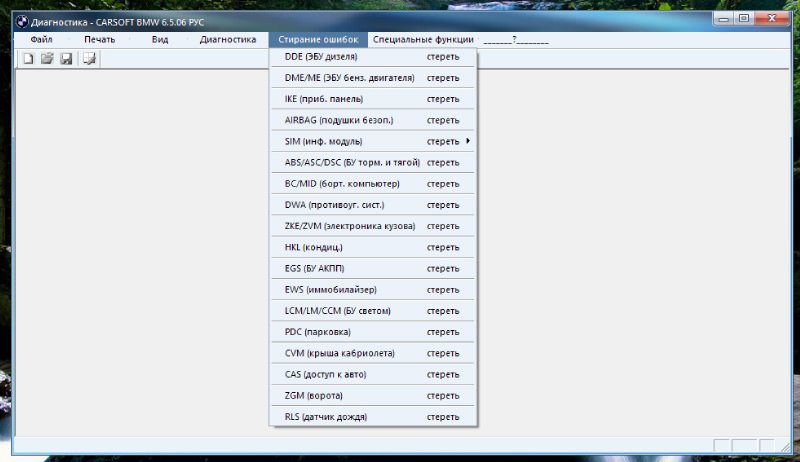Screen dimensions: 800x462
Task: Maximize the CARSOFT BMW window
Action: click(743, 18)
